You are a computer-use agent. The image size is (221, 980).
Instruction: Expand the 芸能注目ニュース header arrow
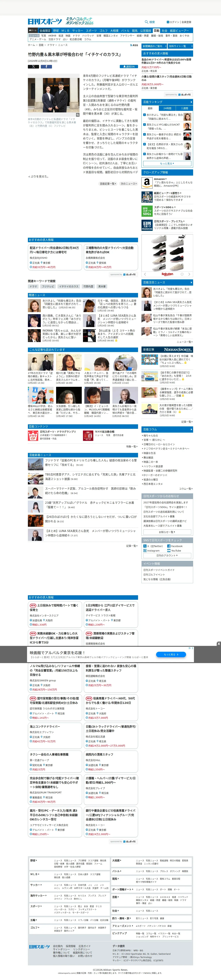(191, 282)
